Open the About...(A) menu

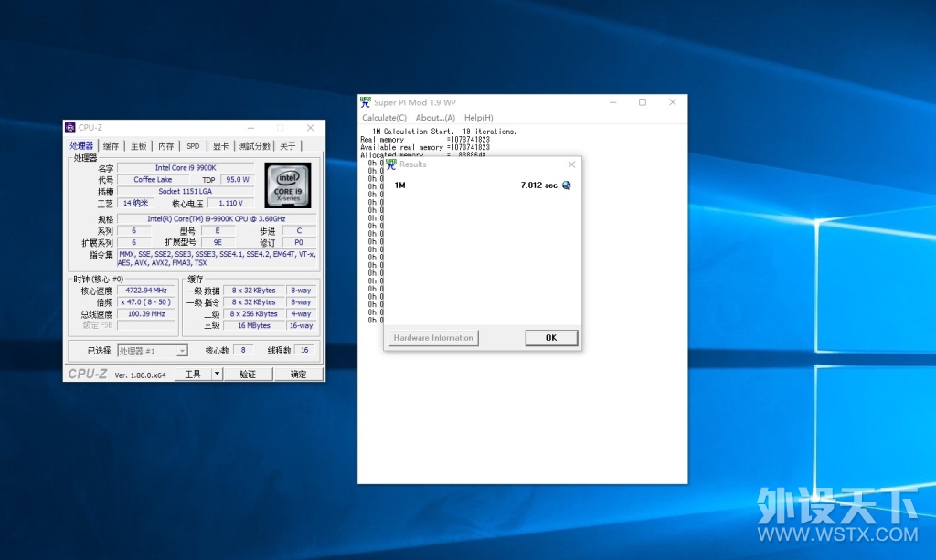[x=435, y=118]
